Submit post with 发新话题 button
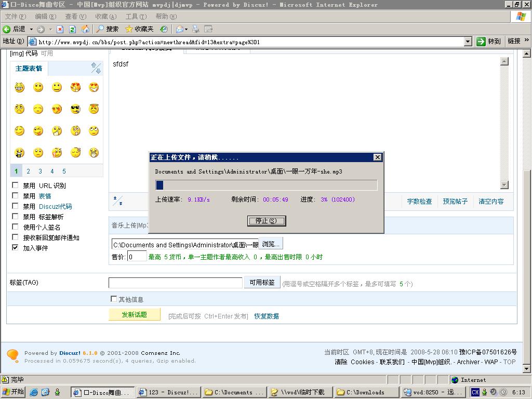The width and height of the screenshot is (532, 399). [x=134, y=314]
